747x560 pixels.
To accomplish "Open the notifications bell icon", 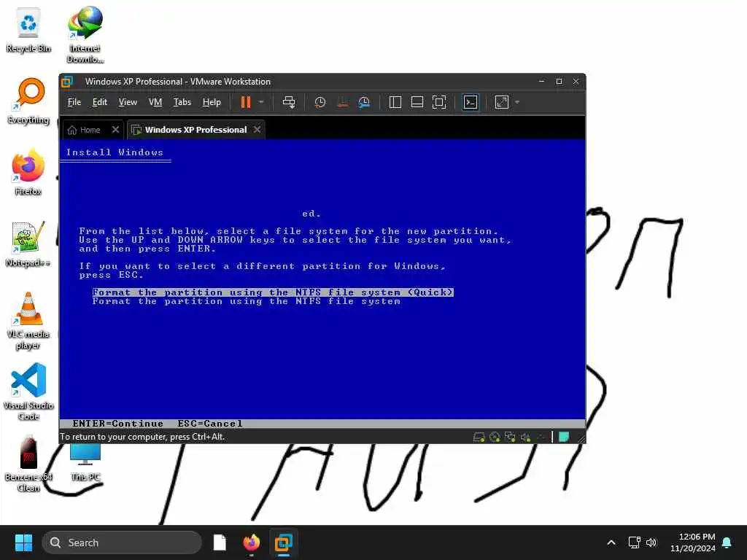I will click(x=727, y=542).
